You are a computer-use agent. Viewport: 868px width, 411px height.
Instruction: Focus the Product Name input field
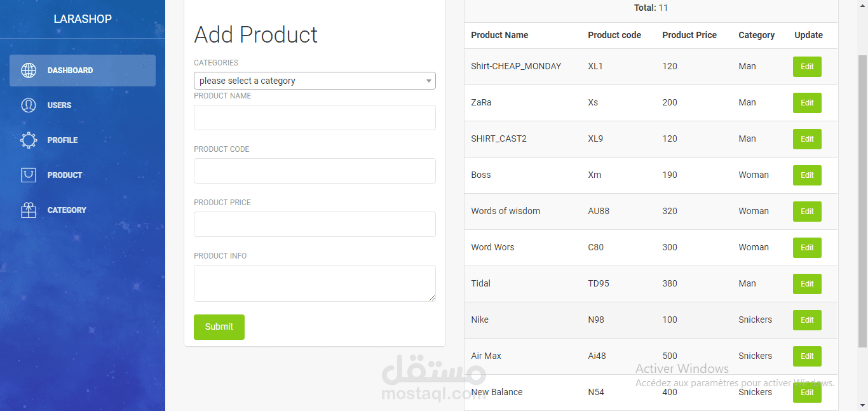(315, 118)
